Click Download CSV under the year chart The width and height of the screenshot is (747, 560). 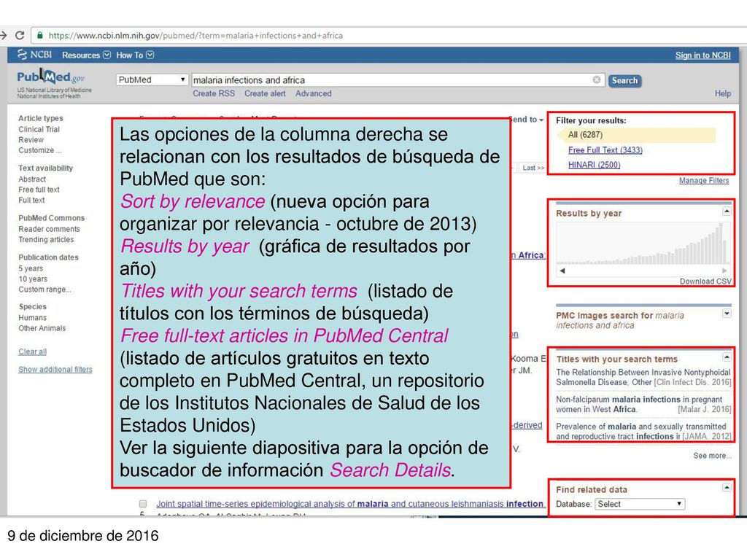coord(705,281)
